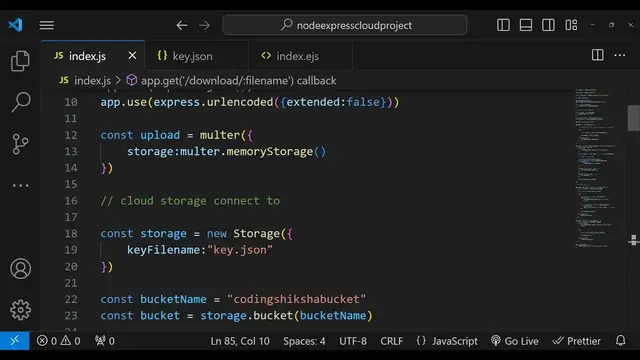
Task: Click the vertical scrollbar thumb
Action: pyautogui.click(x=633, y=118)
